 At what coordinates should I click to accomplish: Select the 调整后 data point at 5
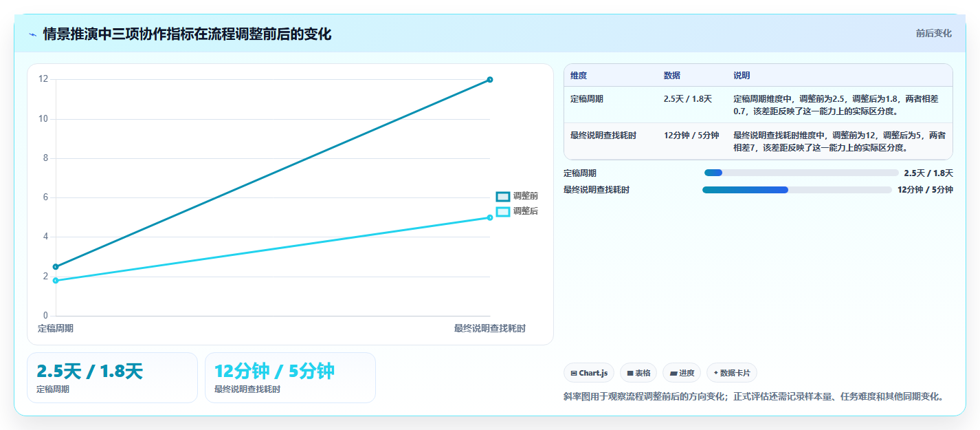coord(490,217)
